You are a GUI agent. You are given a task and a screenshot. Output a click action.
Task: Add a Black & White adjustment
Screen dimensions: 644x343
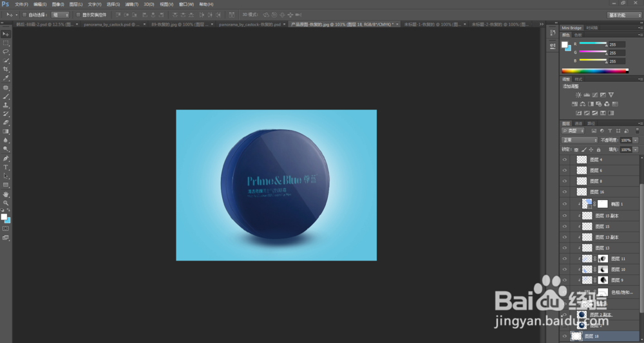(591, 104)
